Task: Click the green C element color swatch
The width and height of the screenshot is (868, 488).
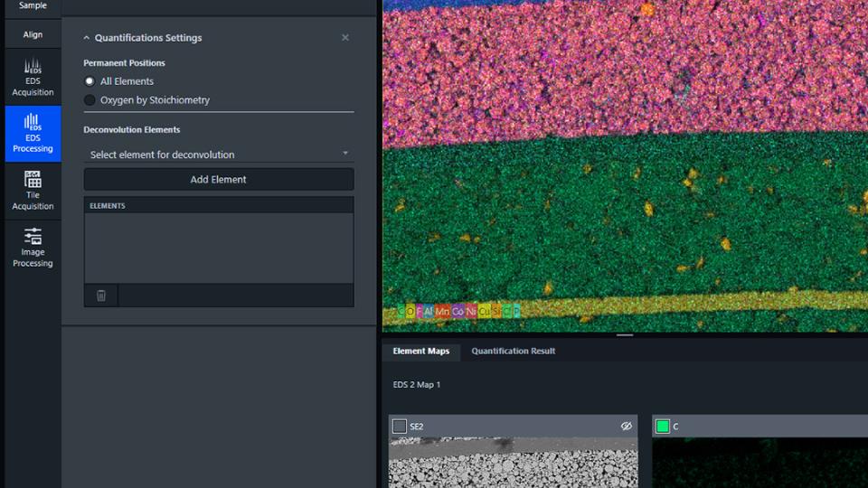Action: click(x=663, y=426)
